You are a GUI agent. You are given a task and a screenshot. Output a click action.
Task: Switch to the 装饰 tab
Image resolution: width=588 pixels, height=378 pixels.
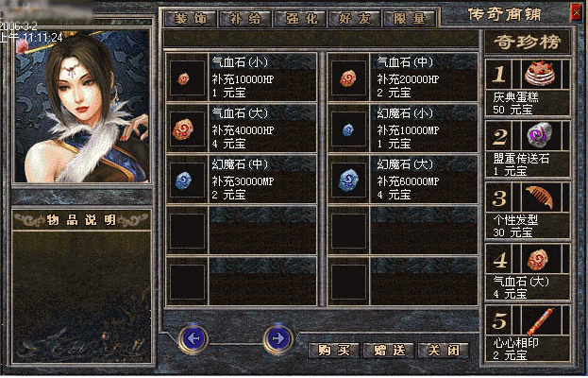191,18
